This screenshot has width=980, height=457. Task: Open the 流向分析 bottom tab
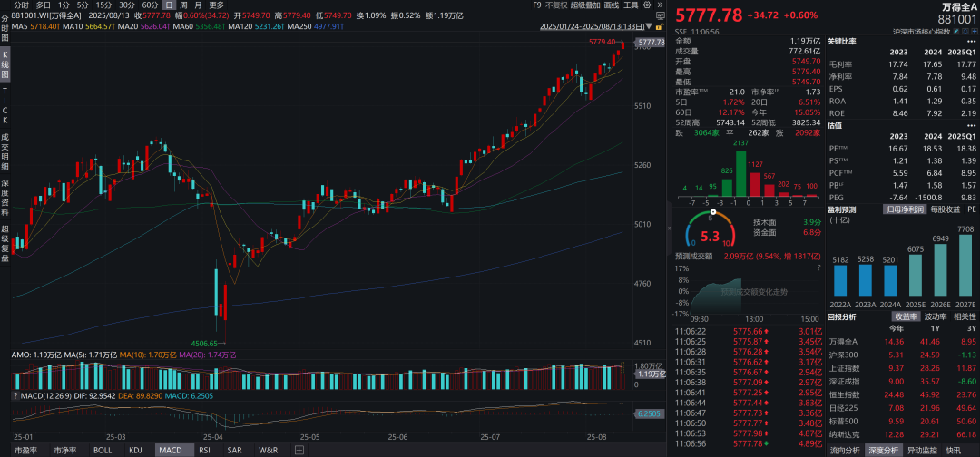[x=845, y=450]
